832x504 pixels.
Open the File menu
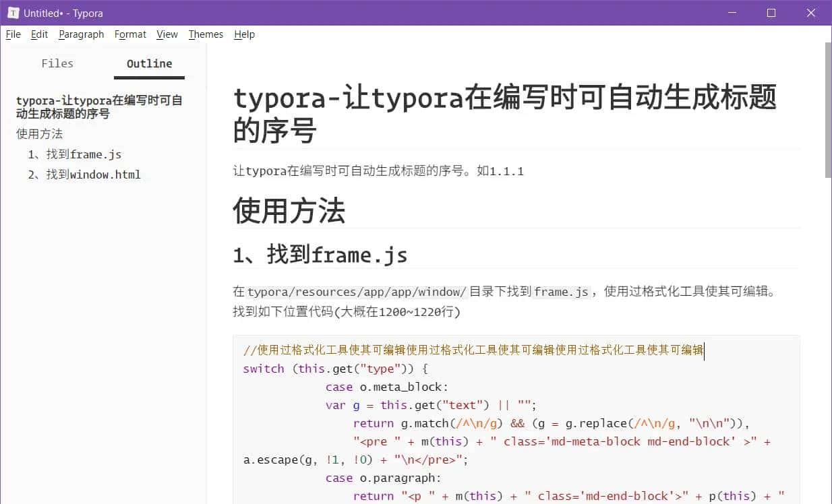pyautogui.click(x=13, y=34)
